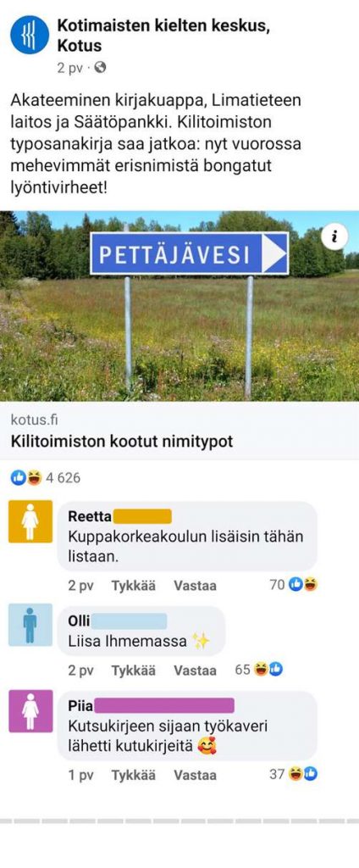Click the public globe visibility icon
Image resolution: width=359 pixels, height=868 pixels.
(x=100, y=68)
